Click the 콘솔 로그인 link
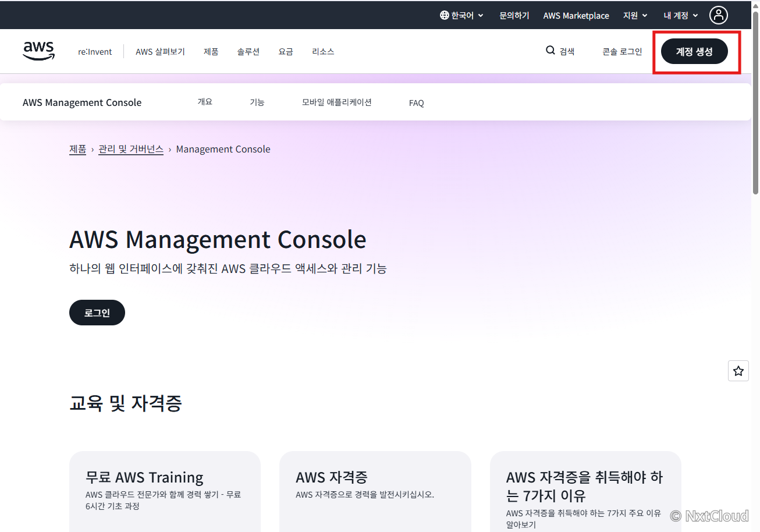The width and height of the screenshot is (760, 532). click(622, 52)
